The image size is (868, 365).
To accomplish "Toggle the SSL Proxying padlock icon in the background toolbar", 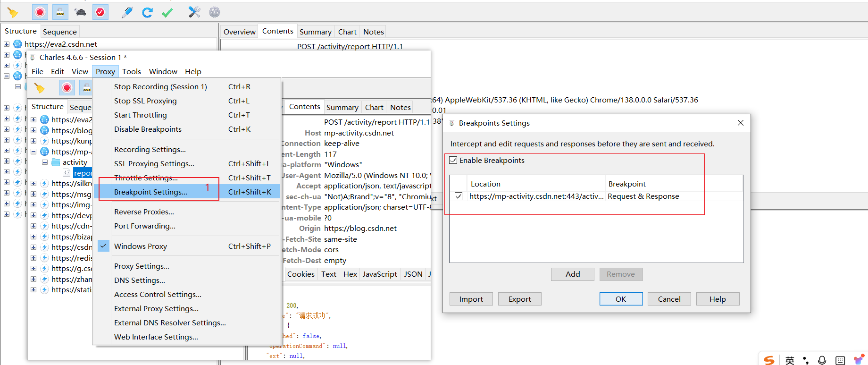I will click(60, 12).
